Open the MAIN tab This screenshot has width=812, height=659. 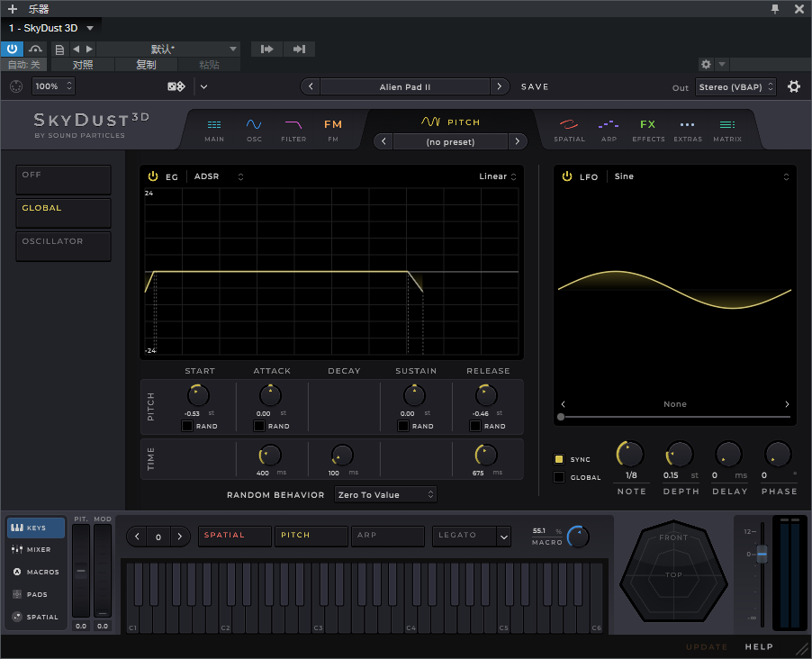(x=214, y=131)
